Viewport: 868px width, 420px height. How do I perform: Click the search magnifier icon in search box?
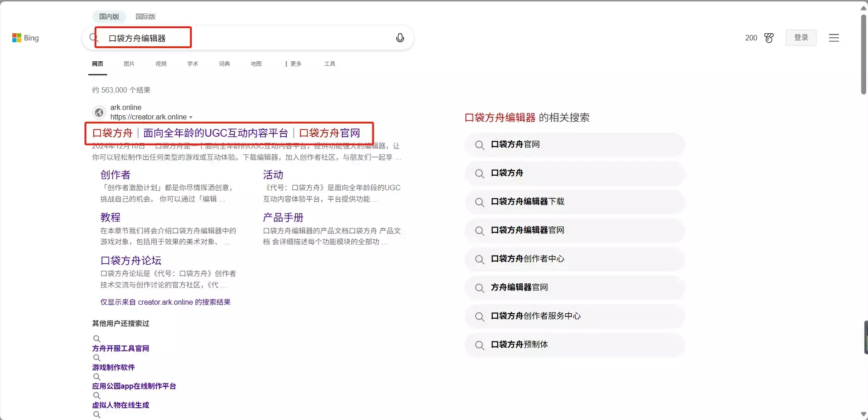click(x=93, y=38)
